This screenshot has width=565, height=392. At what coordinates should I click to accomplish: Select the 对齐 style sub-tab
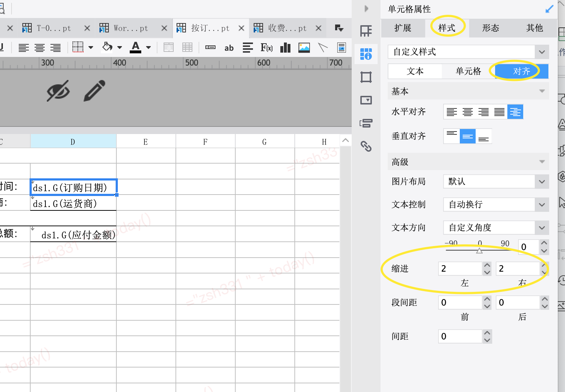(x=522, y=71)
